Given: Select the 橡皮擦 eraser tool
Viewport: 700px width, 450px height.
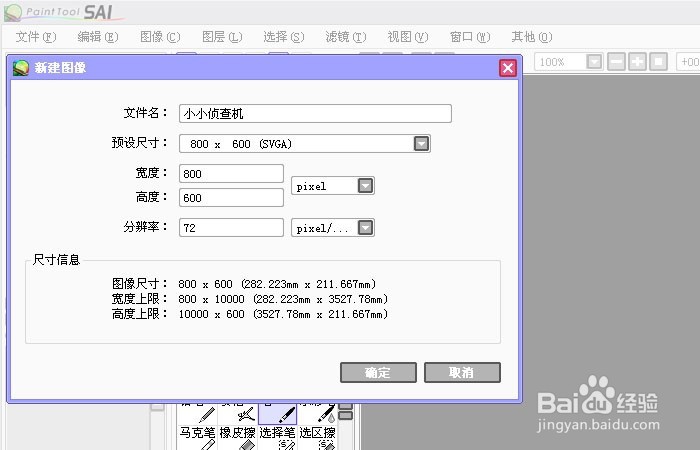Looking at the screenshot, I should (x=238, y=438).
